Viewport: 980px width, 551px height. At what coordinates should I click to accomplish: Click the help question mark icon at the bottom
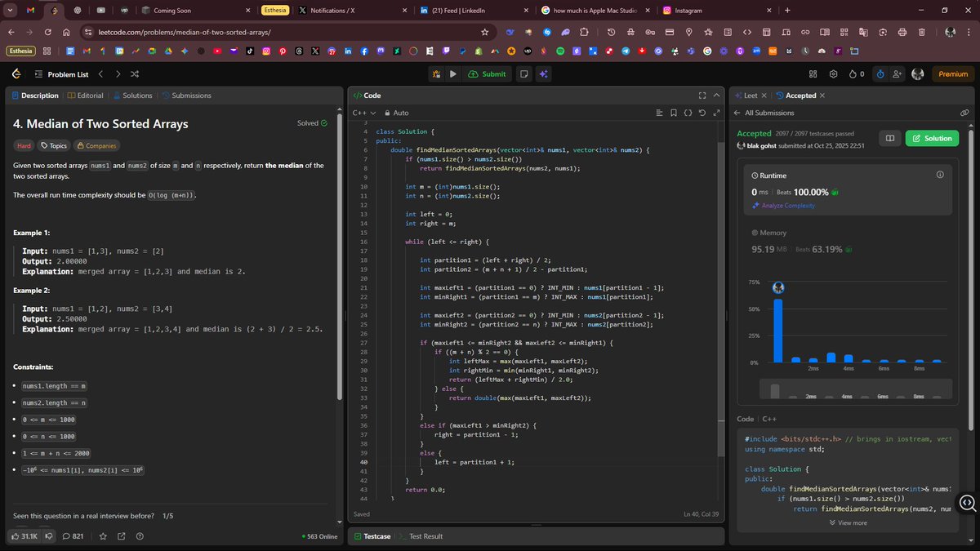pos(140,536)
